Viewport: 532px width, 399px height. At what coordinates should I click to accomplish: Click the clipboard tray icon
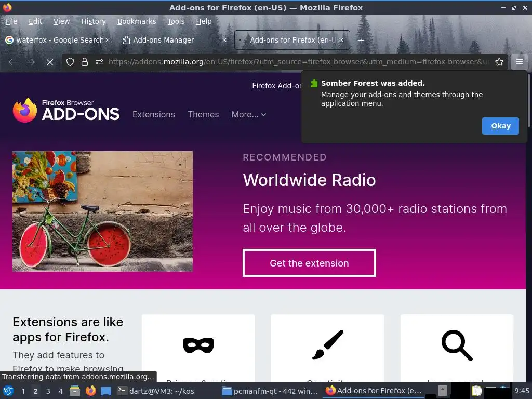point(477,391)
